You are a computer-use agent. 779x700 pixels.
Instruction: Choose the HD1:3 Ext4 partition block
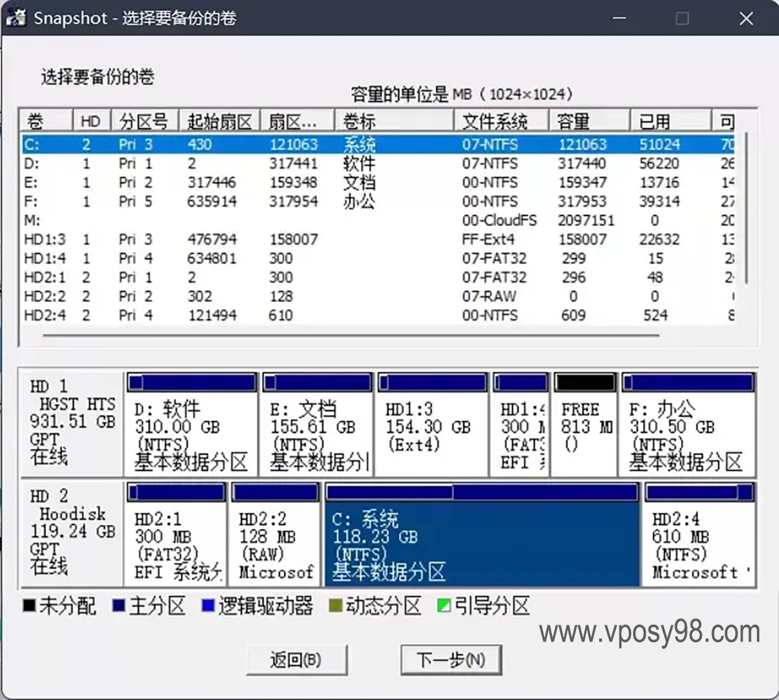click(x=432, y=425)
